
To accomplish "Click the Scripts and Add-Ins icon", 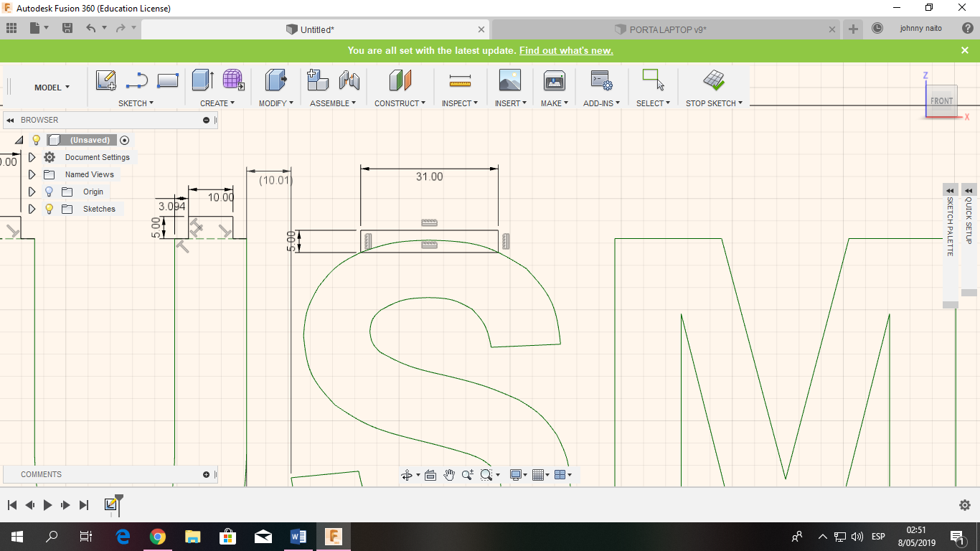I will click(600, 80).
